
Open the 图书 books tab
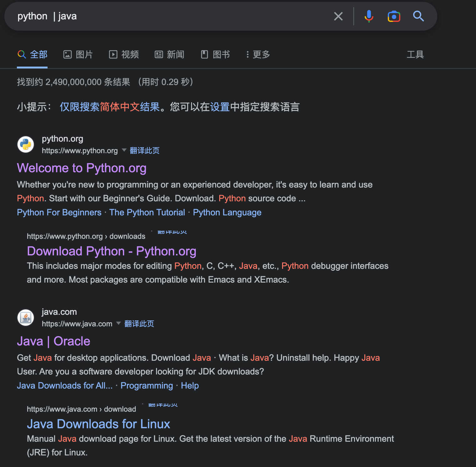tap(215, 55)
